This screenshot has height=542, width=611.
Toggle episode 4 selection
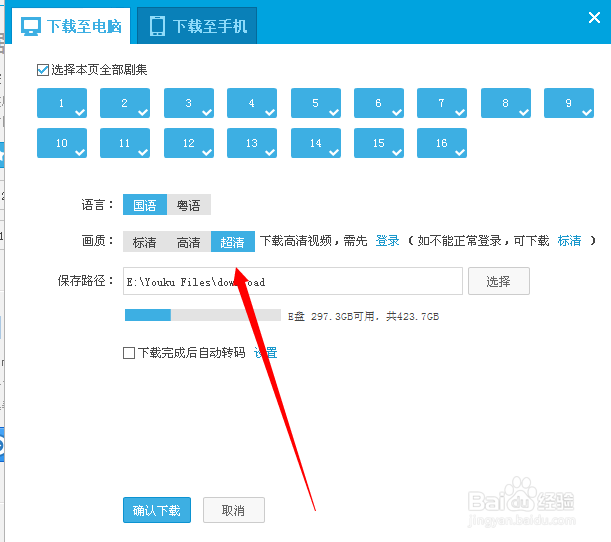[252, 103]
